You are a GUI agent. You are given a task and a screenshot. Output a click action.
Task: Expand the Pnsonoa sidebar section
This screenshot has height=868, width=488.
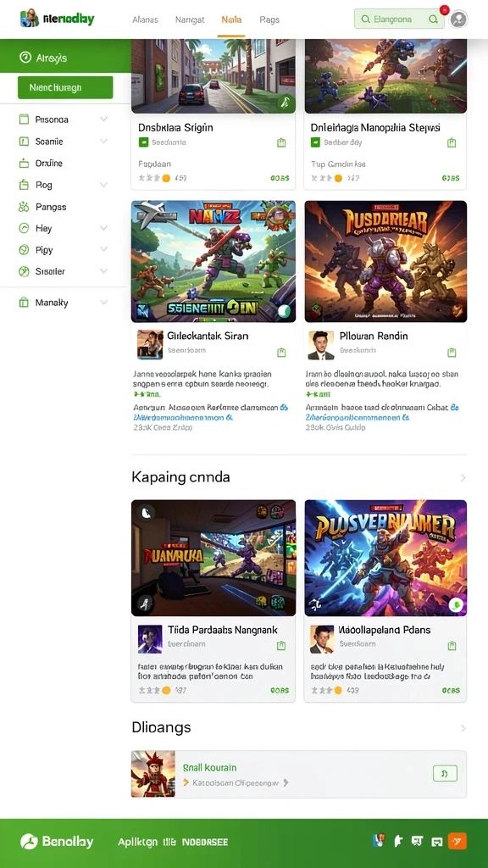(x=103, y=119)
